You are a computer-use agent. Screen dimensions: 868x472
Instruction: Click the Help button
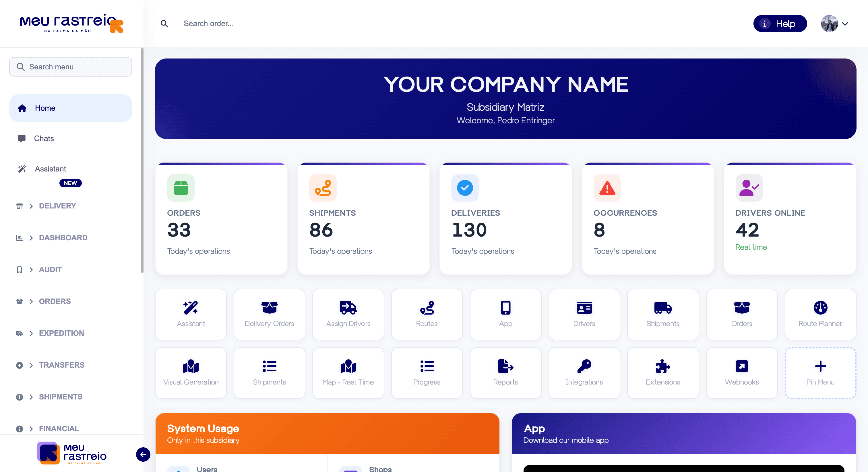pos(780,24)
